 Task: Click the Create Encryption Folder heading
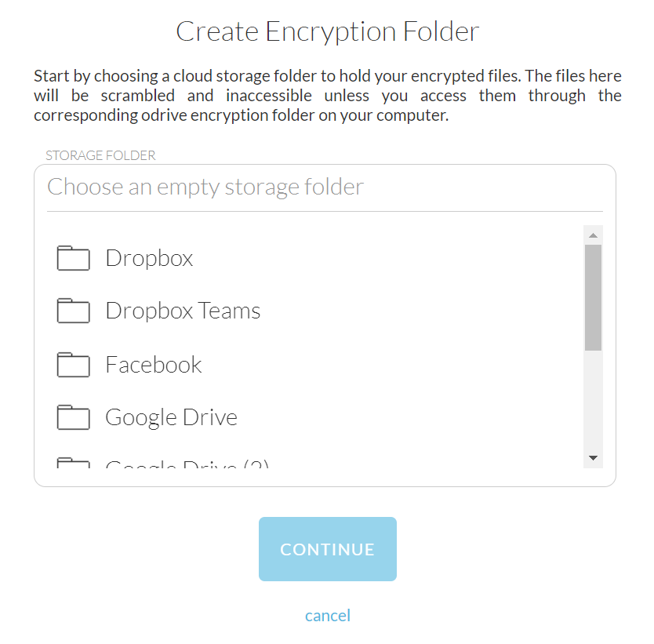(327, 31)
